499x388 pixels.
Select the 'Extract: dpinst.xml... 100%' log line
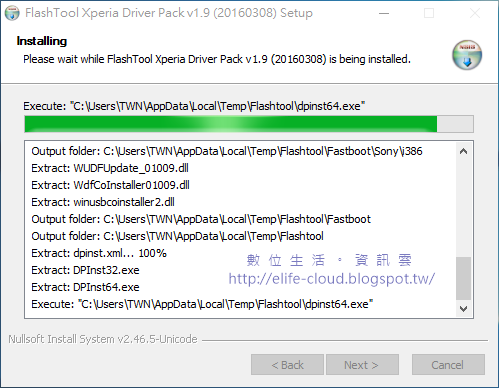99,253
